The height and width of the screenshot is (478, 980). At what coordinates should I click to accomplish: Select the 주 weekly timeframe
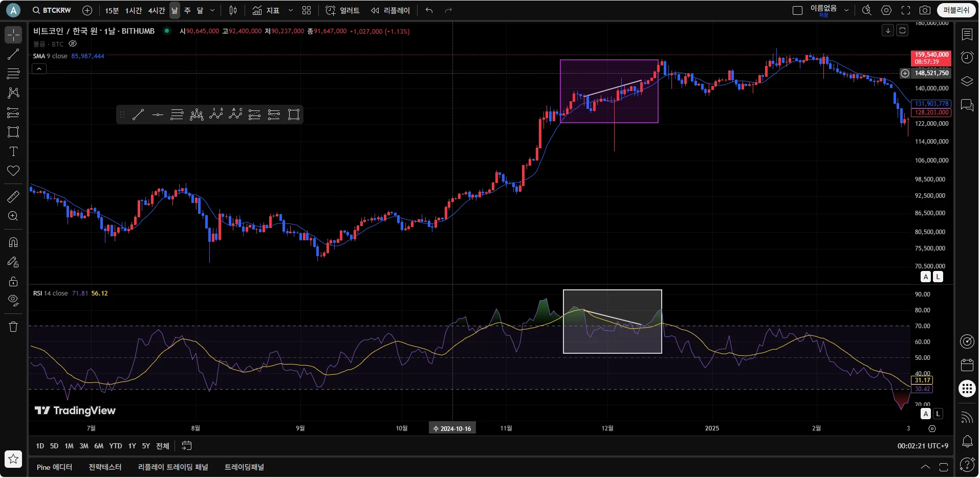(x=187, y=10)
